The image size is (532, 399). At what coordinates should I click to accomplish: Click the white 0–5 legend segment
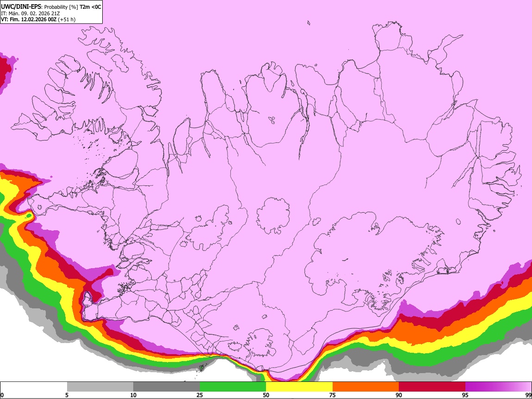(x=34, y=387)
